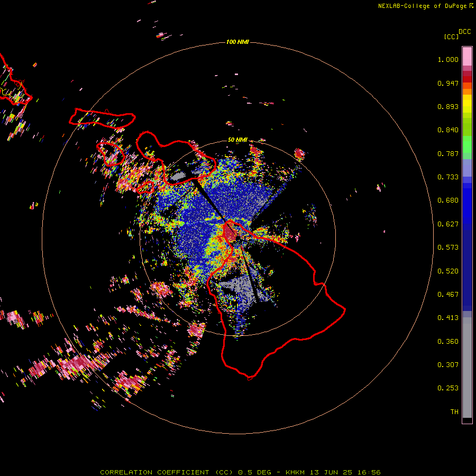Select the 0.253 scale value
This screenshot has height=476, width=476.
pos(448,388)
